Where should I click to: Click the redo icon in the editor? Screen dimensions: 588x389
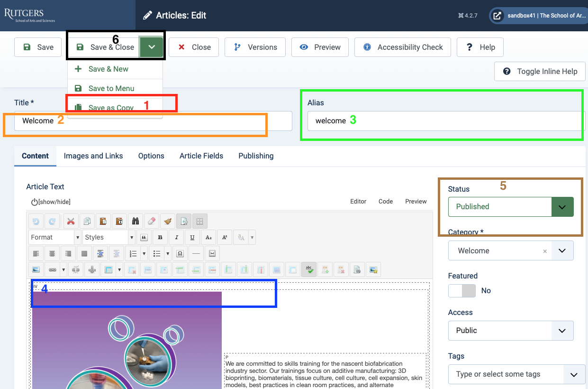tap(52, 221)
